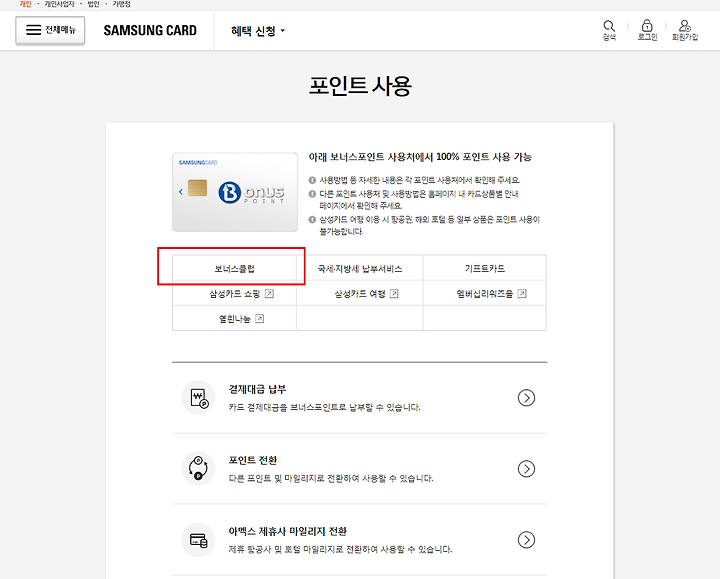This screenshot has width=720, height=579.
Task: Open external link icon for 열린나눔
Action: tap(259, 318)
